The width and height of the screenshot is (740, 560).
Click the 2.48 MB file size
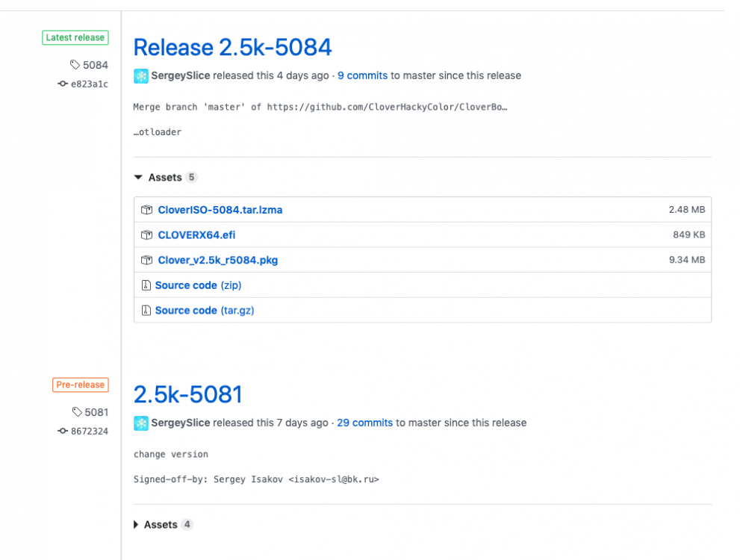pos(687,210)
